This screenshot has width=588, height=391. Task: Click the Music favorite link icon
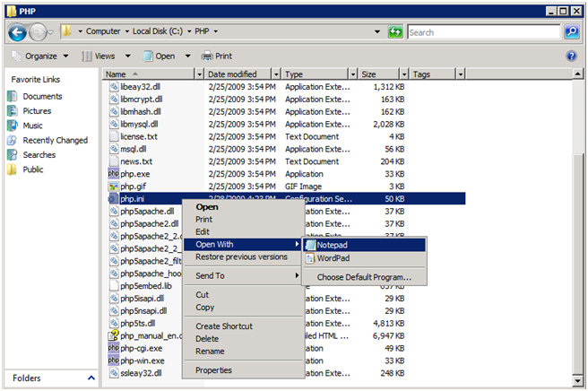click(x=13, y=126)
